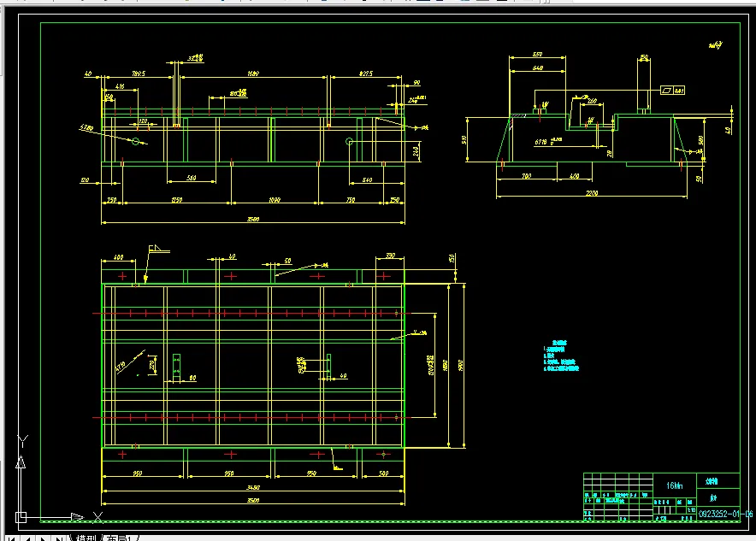The height and width of the screenshot is (541, 756).
Task: Select drawing number 0923252-01-06
Action: click(x=725, y=514)
